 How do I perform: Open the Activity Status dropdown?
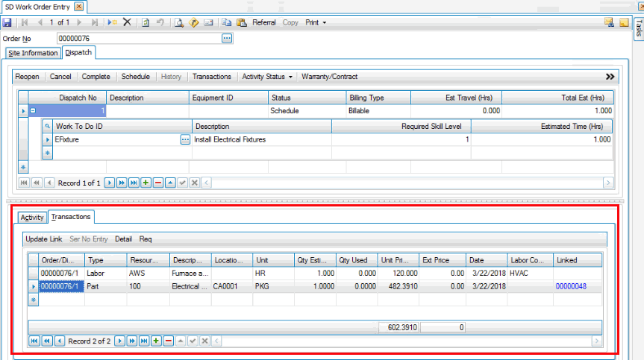click(x=267, y=77)
